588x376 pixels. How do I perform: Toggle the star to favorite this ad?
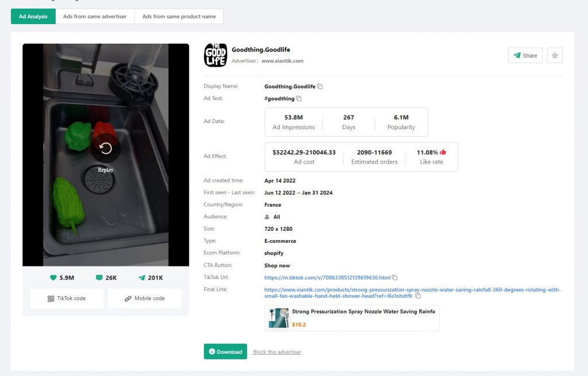click(555, 55)
